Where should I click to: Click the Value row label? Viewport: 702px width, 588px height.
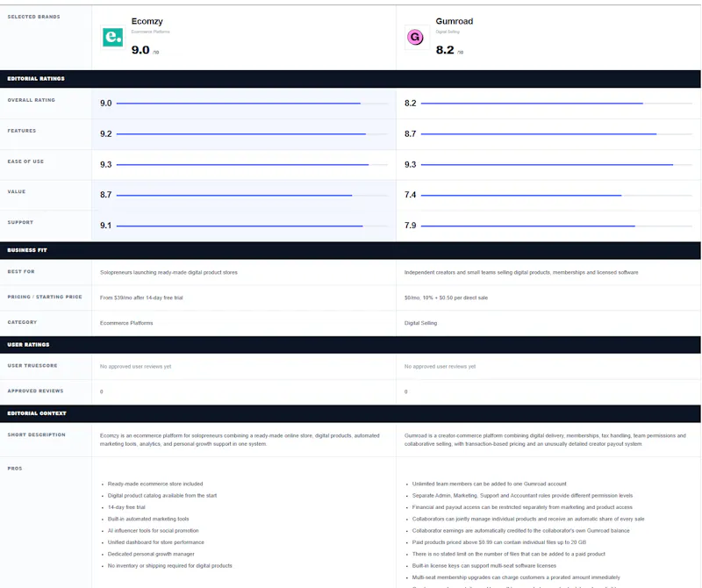click(17, 191)
